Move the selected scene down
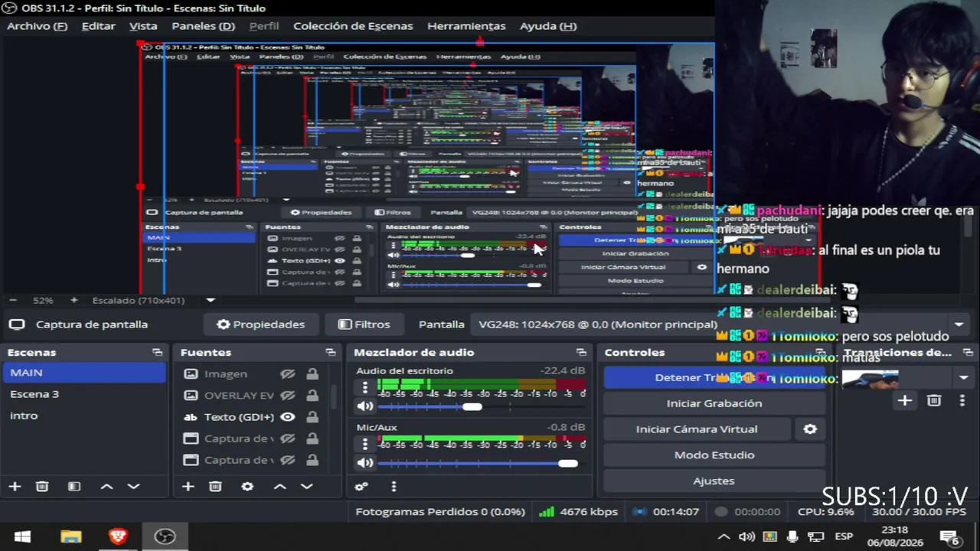Viewport: 980px width, 551px height. pyautogui.click(x=133, y=486)
